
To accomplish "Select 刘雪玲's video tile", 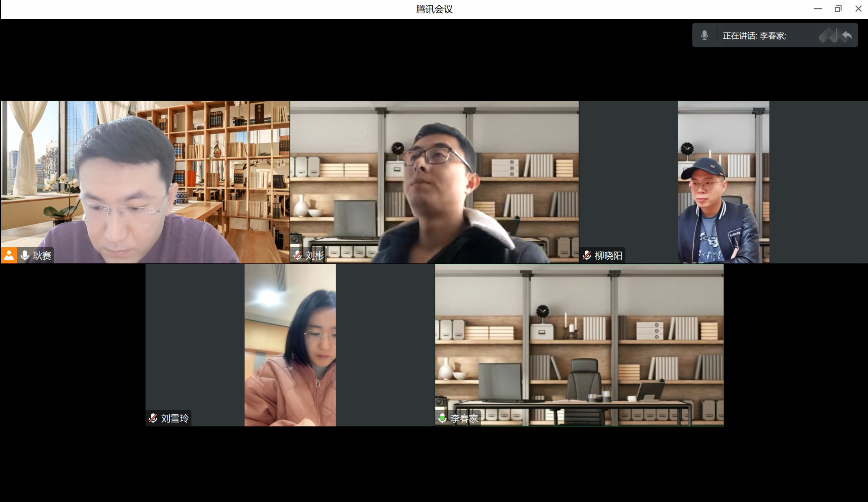I will tap(290, 345).
